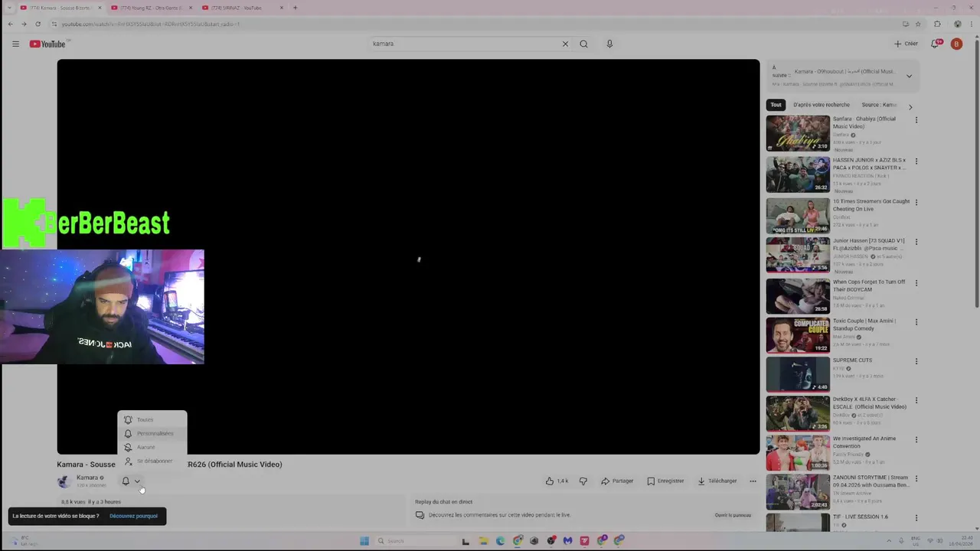Show hidden system tray icons
Image resolution: width=980 pixels, height=551 pixels.
click(x=889, y=541)
